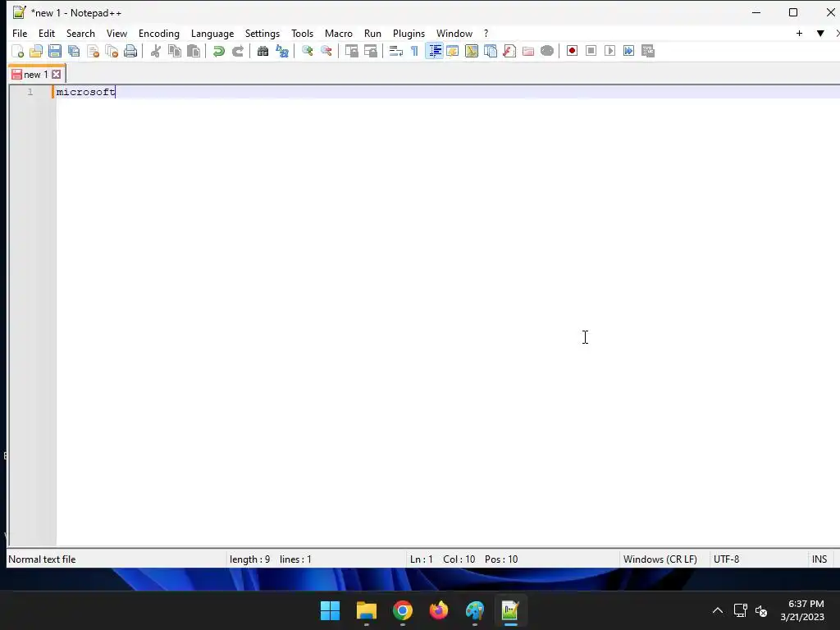Open the Edit menu
The width and height of the screenshot is (840, 630).
[47, 33]
